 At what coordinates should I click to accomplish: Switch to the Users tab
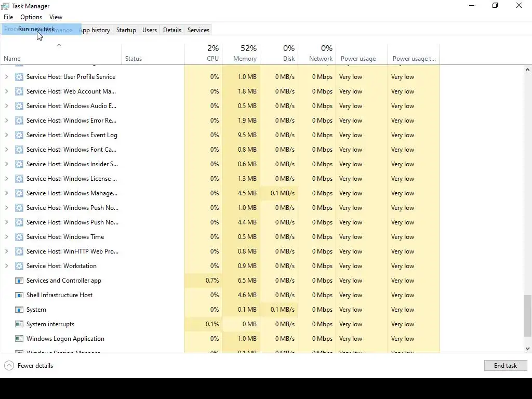point(150,30)
